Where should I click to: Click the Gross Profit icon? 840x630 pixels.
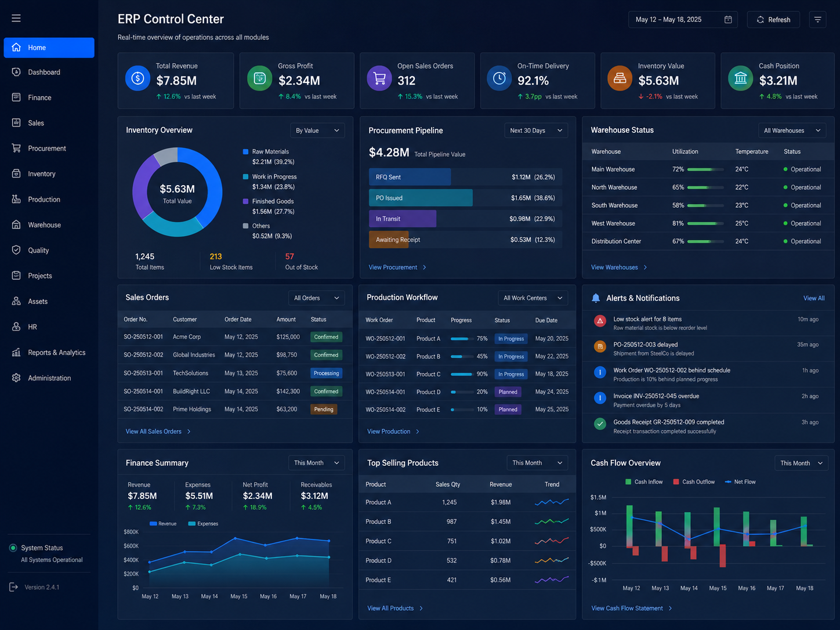(259, 78)
